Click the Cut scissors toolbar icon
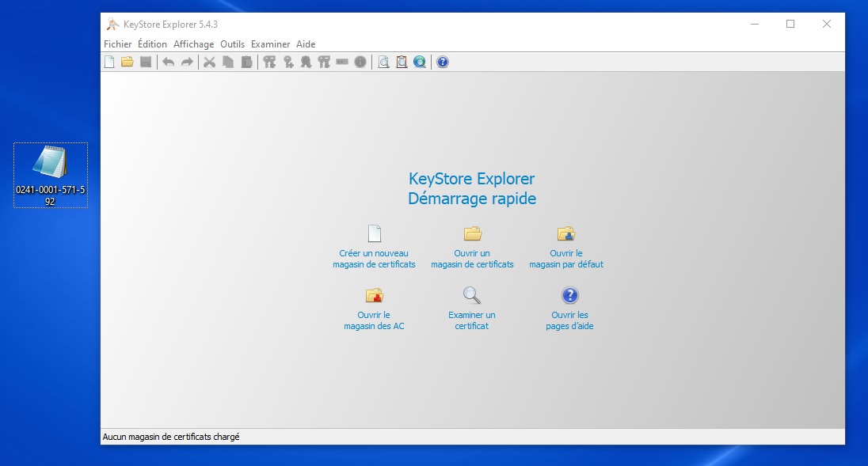Image resolution: width=868 pixels, height=466 pixels. (x=209, y=62)
